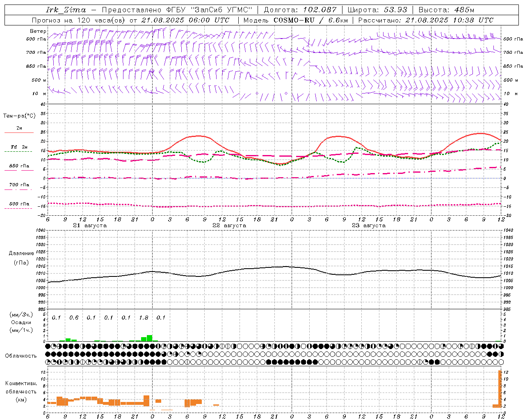
Task: Click the "Конвективн." convective cloud label
Action: (x=21, y=383)
